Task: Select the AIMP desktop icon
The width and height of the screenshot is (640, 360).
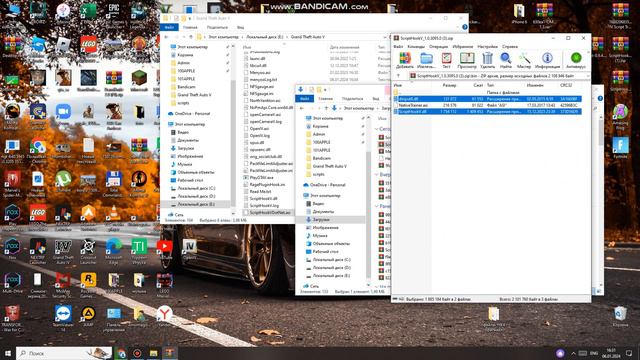Action: coord(88,317)
